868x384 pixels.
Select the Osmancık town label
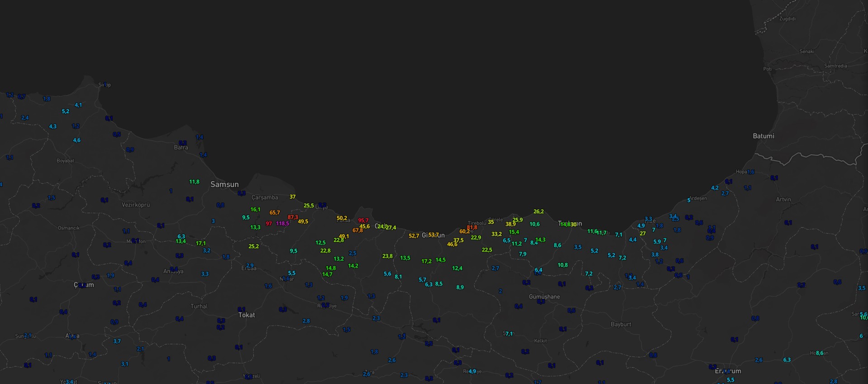click(69, 228)
